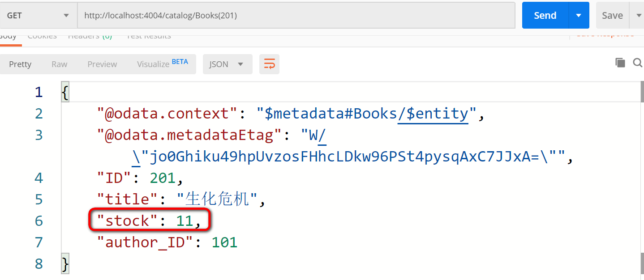This screenshot has height=280, width=644.
Task: Open search in response with magnifier icon
Action: coord(638,63)
